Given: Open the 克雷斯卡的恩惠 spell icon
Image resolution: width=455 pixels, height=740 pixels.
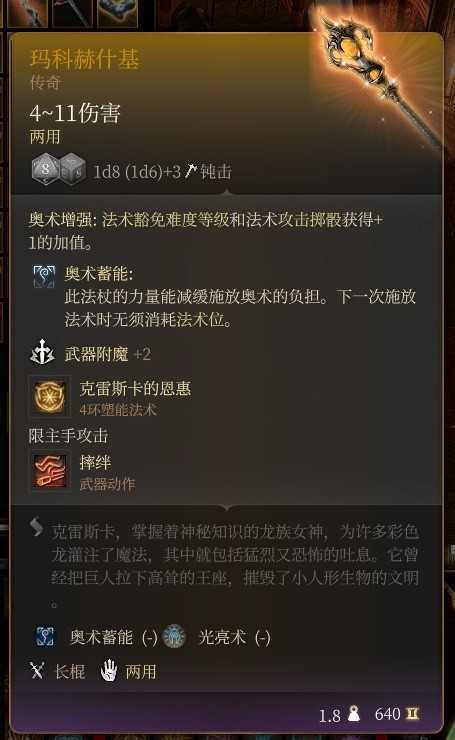Looking at the screenshot, I should click(x=49, y=397).
